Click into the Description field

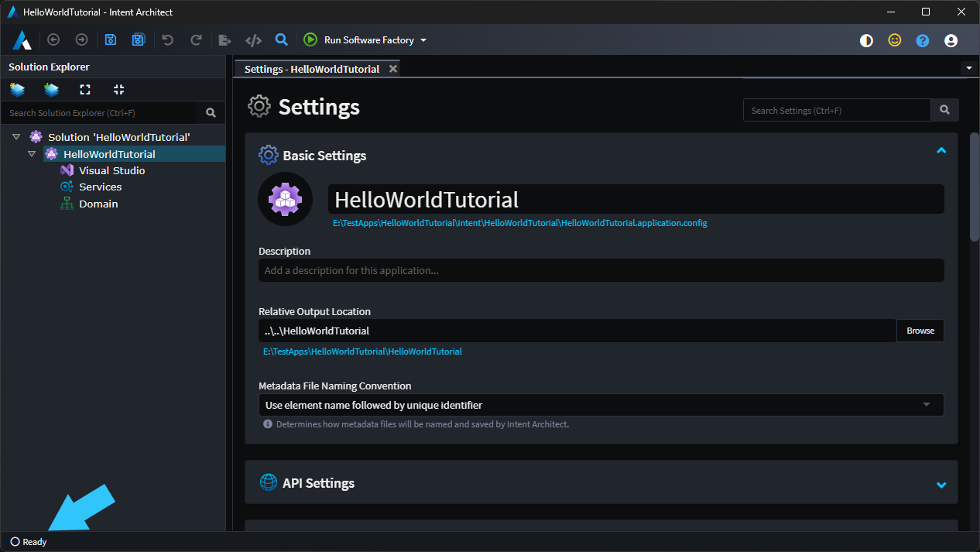(601, 270)
